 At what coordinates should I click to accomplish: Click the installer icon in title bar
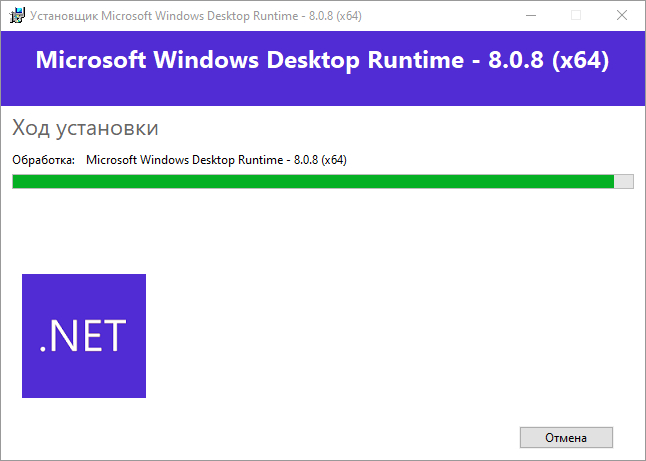tap(17, 16)
